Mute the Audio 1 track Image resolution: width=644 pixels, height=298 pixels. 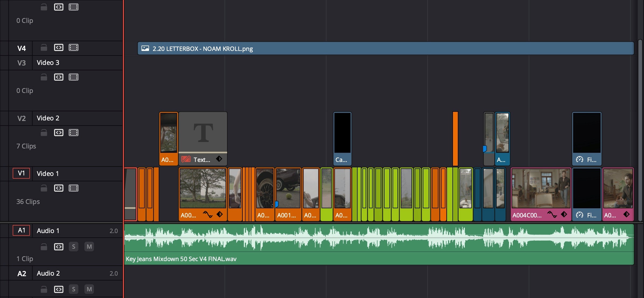click(89, 247)
